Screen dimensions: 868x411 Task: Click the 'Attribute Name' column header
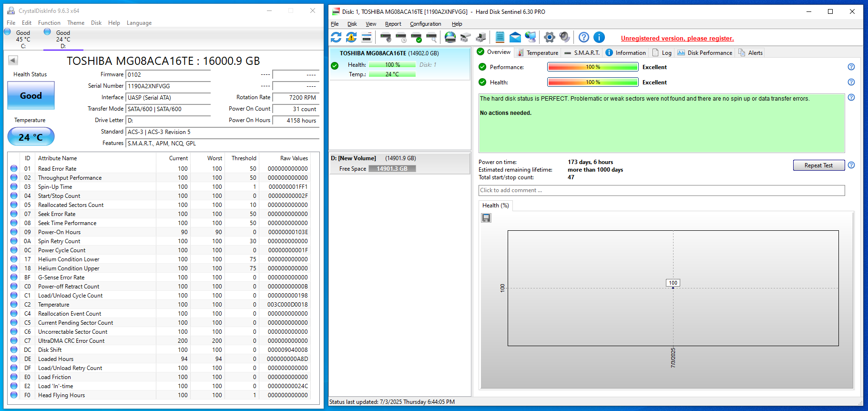click(x=57, y=158)
